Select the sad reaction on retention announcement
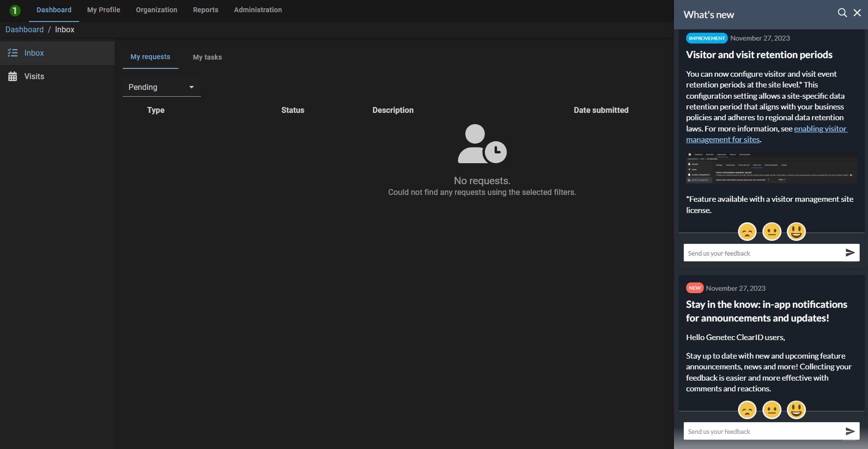Screen dimensions: 868x449 pos(747,231)
